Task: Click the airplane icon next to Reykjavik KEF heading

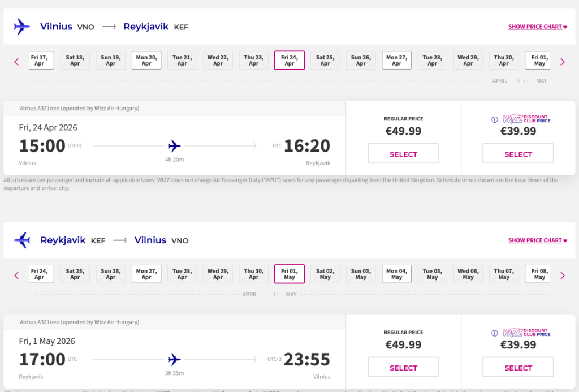Action: pyautogui.click(x=22, y=240)
